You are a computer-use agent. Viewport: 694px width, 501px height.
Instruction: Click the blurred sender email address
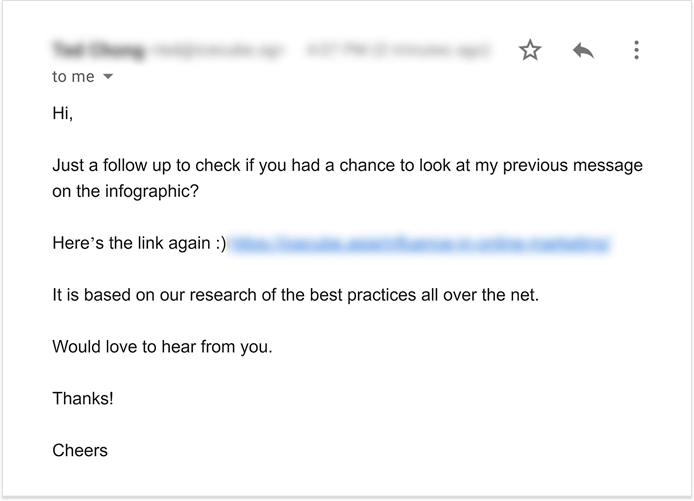pos(218,50)
